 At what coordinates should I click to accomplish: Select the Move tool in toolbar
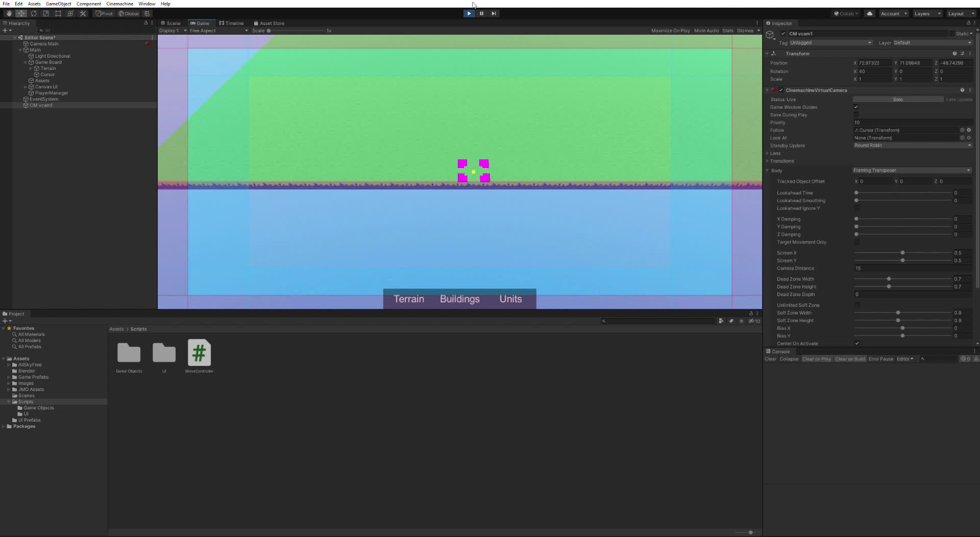[21, 14]
